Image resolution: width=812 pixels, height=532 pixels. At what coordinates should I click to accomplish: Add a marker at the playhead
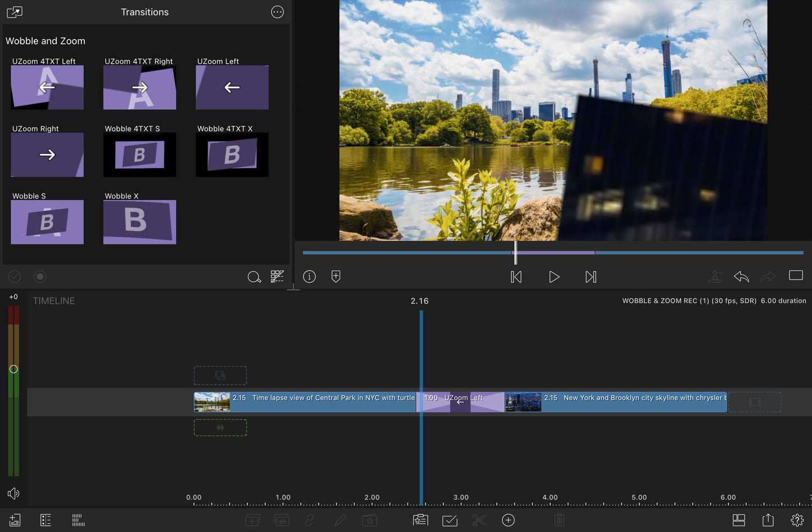335,276
